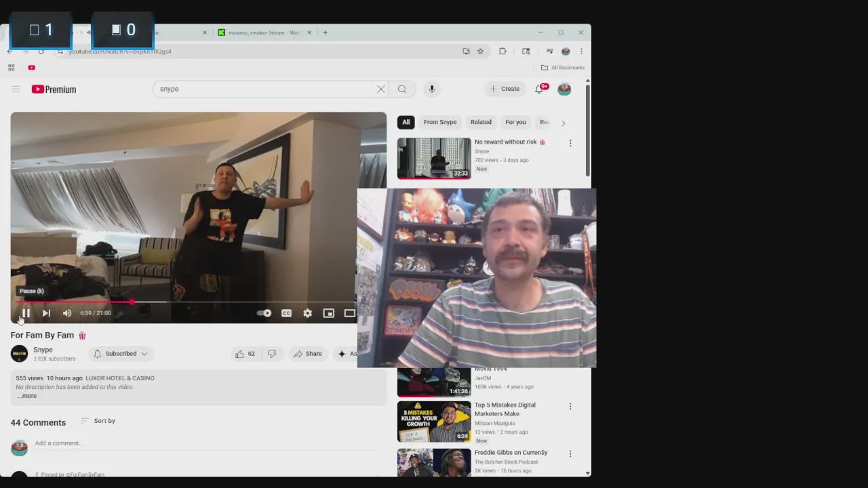This screenshot has width=868, height=488.
Task: Skip to the next video
Action: click(x=46, y=313)
